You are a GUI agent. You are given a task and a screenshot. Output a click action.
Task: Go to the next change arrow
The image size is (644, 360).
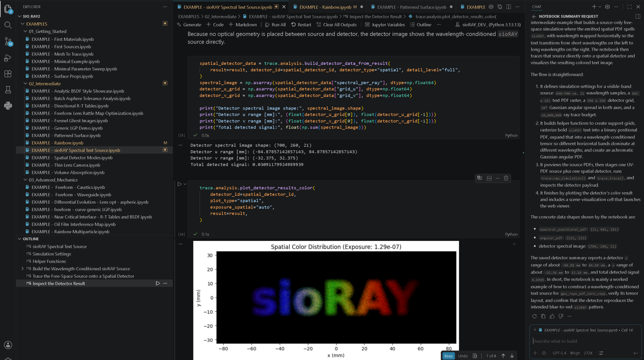(512, 356)
